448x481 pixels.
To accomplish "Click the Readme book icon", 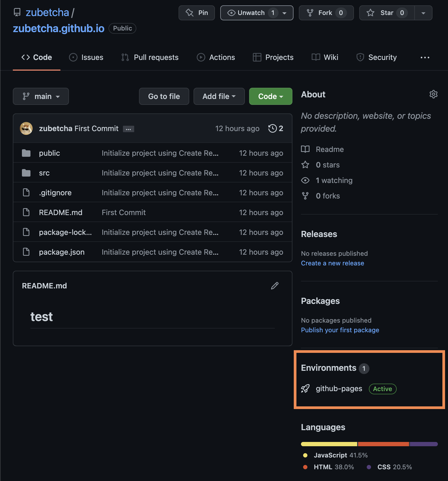I will 305,149.
